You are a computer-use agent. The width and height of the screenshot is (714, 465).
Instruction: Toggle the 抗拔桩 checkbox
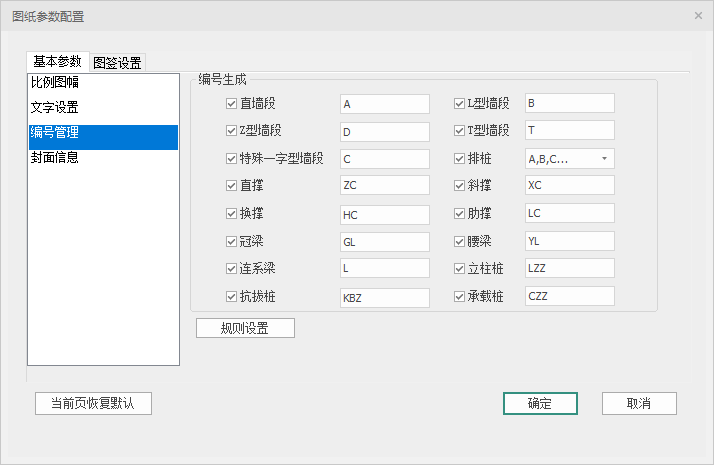pos(232,297)
